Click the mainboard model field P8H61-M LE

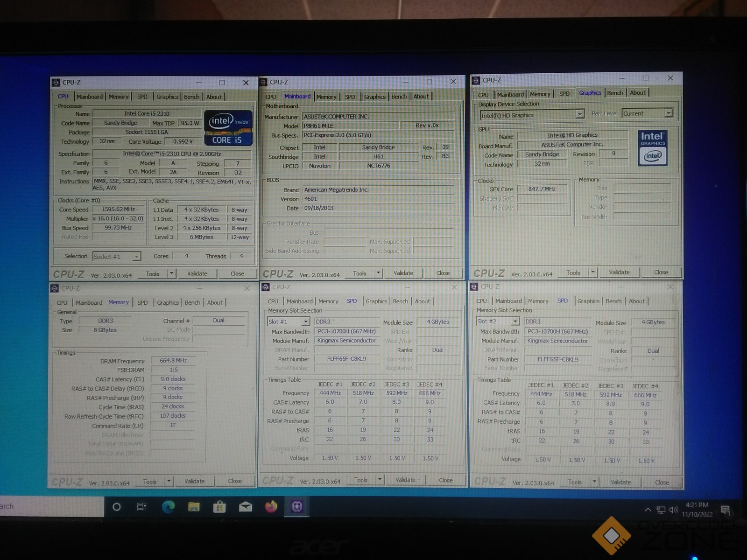[x=351, y=126]
